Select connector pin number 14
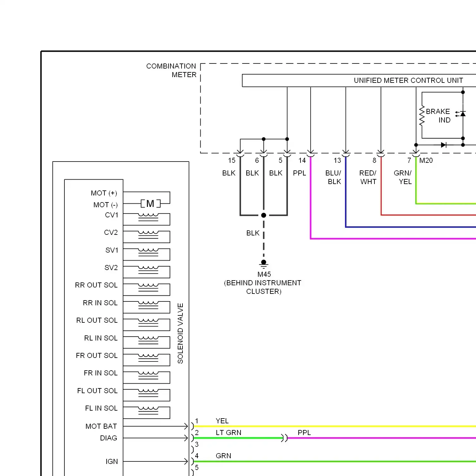The image size is (476, 476). tap(302, 160)
